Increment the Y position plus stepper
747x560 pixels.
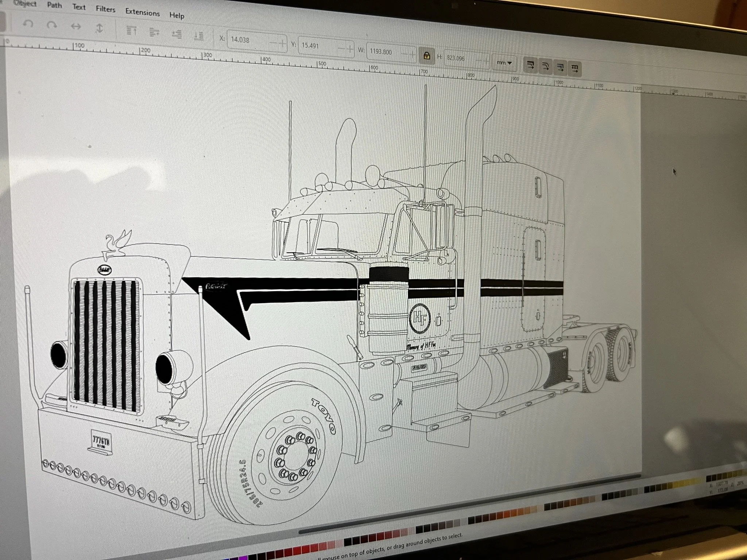[x=350, y=49]
